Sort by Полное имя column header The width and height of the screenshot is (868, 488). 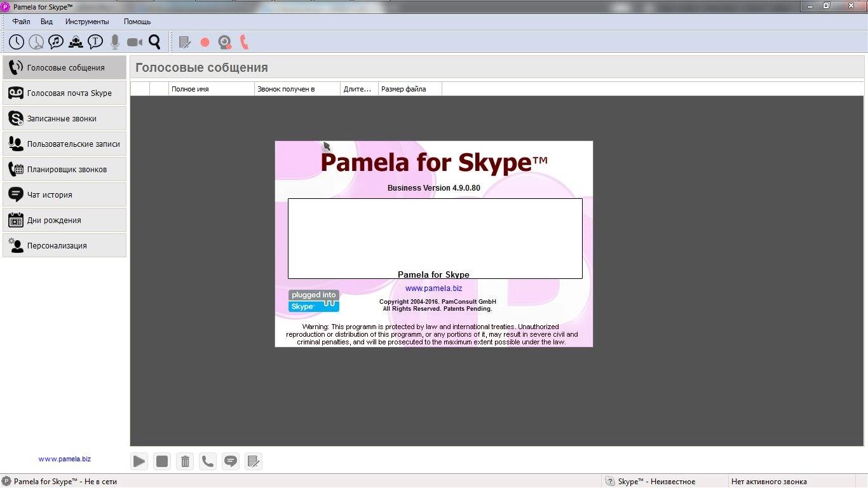pos(211,89)
